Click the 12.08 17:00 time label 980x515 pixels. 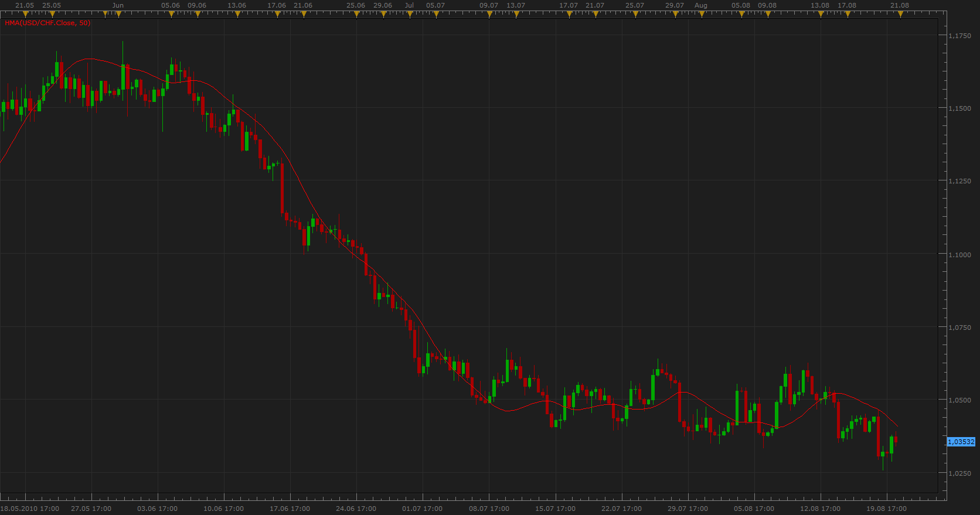[x=820, y=509]
